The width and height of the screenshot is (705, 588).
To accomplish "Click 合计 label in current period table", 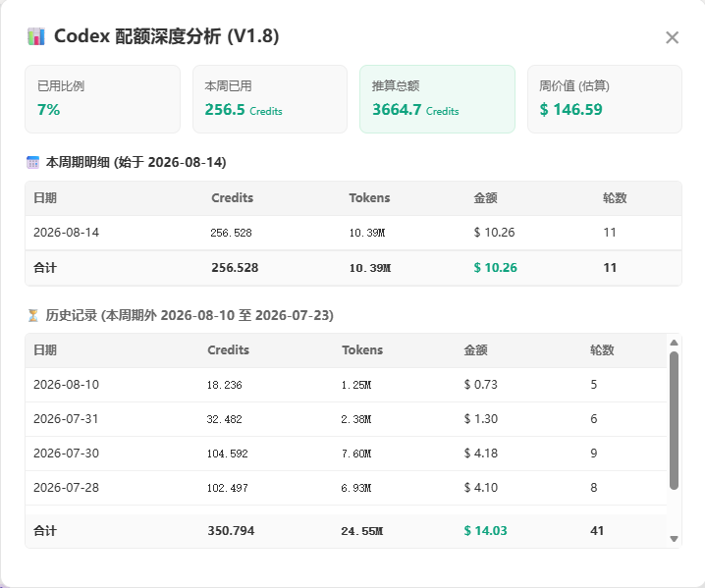I will coord(45,268).
